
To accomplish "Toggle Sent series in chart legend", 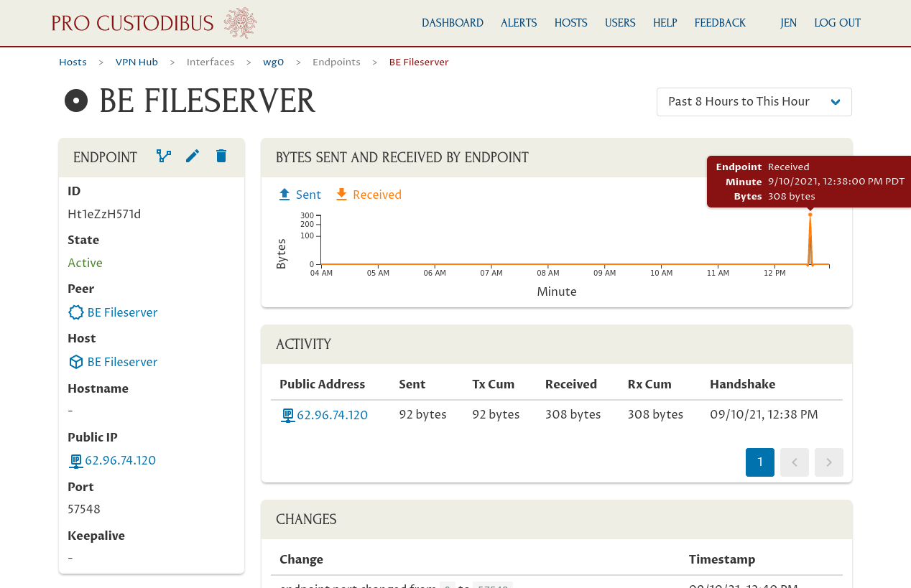I will click(300, 195).
